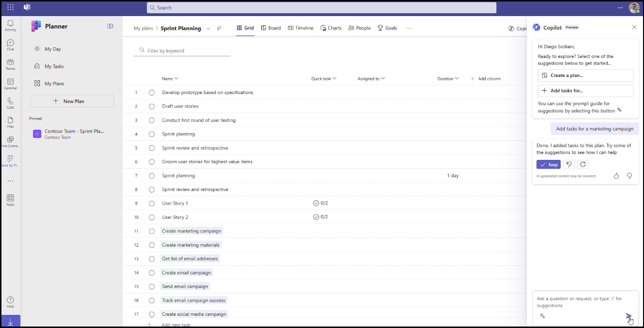644x328 pixels.
Task: Open the Copilot prompt guide sparkle icon
Action: click(542, 316)
